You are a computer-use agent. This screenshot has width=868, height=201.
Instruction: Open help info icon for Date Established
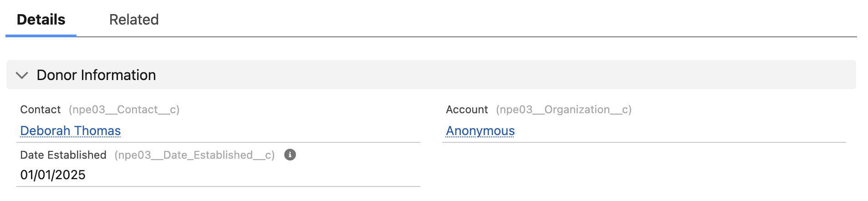click(290, 155)
